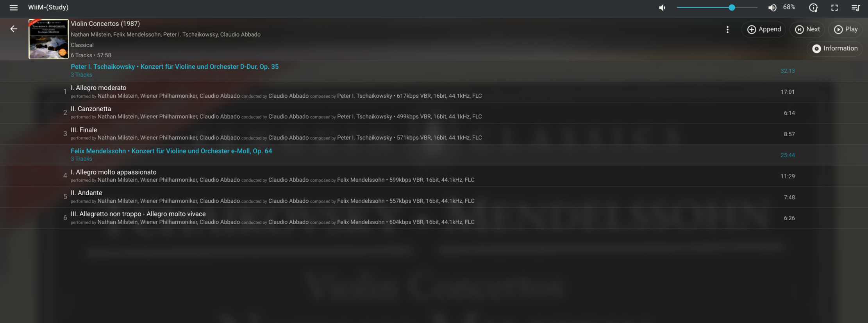Click the volume up speaker icon

(772, 7)
